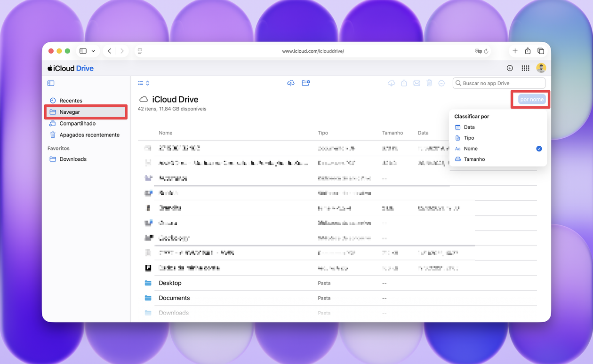Show the Safari tab overview icon
This screenshot has height=364, width=593.
pos(541,51)
